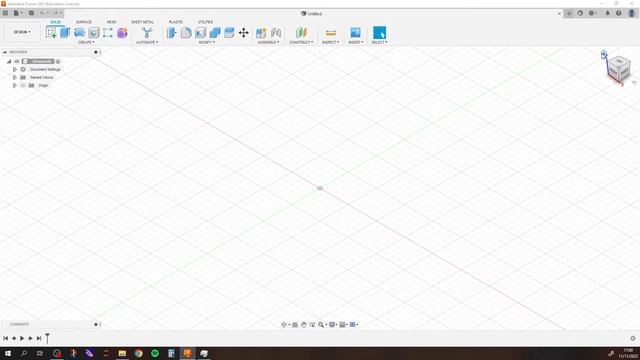
Task: Switch to the Surface tab
Action: [84, 22]
